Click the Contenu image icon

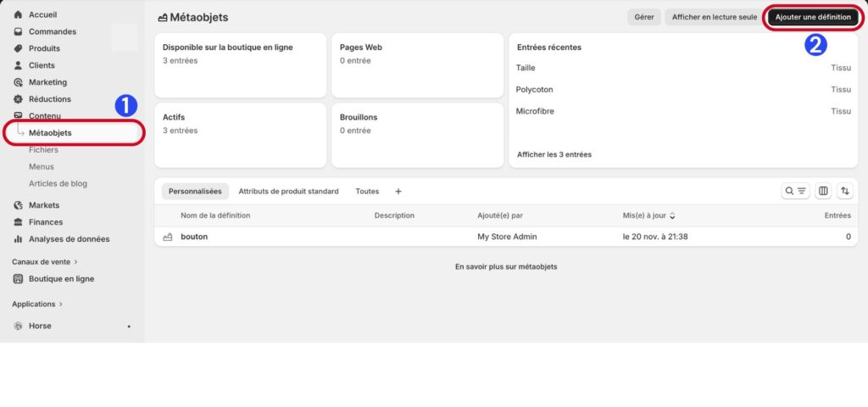[18, 115]
